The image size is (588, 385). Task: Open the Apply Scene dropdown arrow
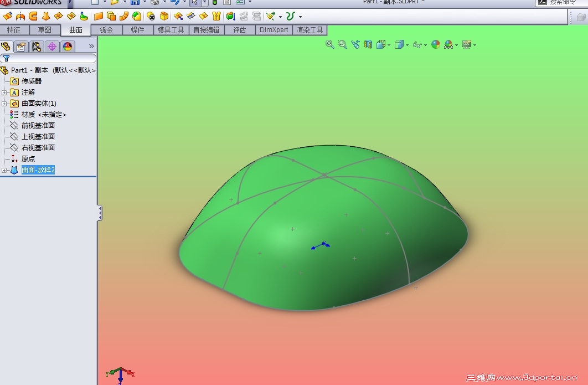456,45
